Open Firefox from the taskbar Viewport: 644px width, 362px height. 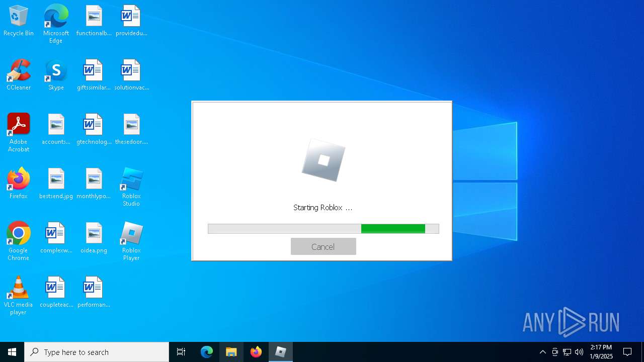pyautogui.click(x=256, y=352)
